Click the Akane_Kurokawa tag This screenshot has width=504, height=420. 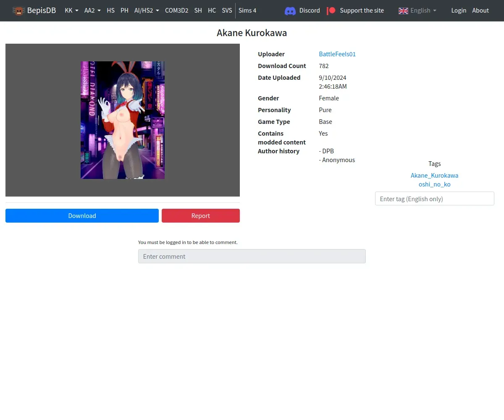click(434, 176)
